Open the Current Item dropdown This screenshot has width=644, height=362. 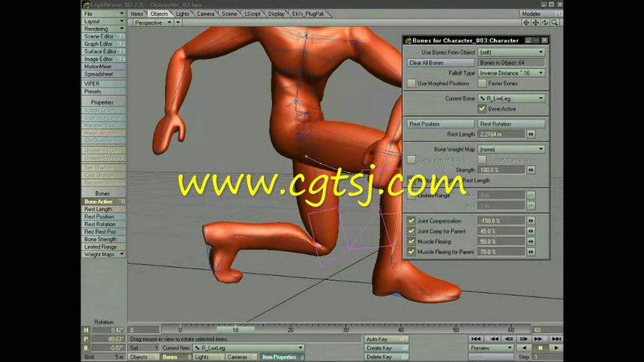point(249,348)
